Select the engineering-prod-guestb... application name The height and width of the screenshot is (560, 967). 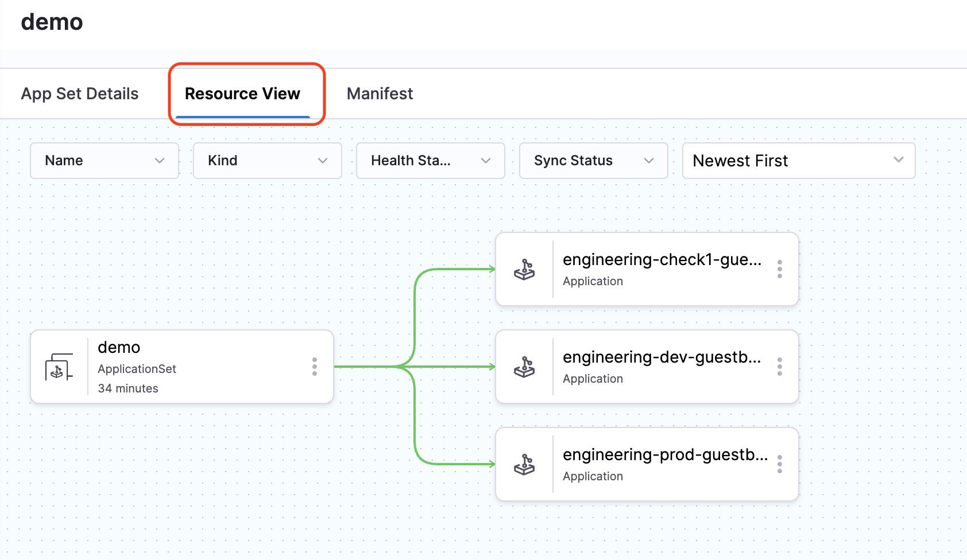665,455
